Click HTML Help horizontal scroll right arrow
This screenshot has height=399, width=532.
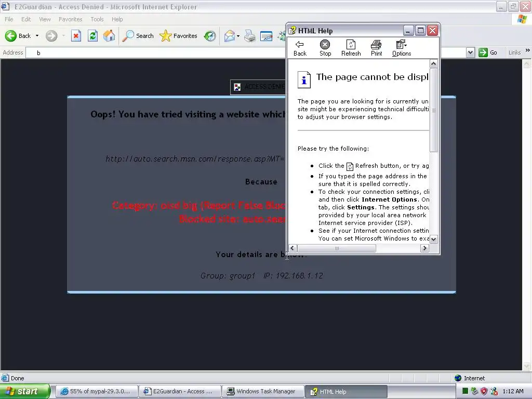pos(424,248)
